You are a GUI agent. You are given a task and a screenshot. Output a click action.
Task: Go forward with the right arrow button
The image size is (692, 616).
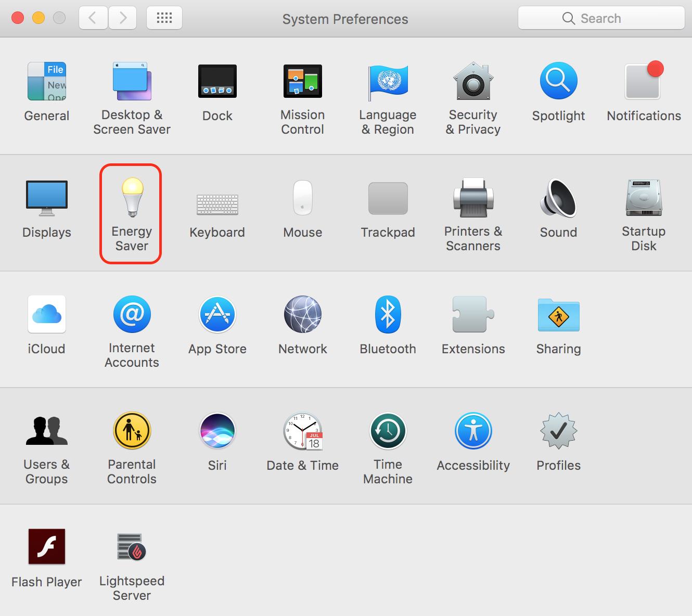[x=122, y=18]
